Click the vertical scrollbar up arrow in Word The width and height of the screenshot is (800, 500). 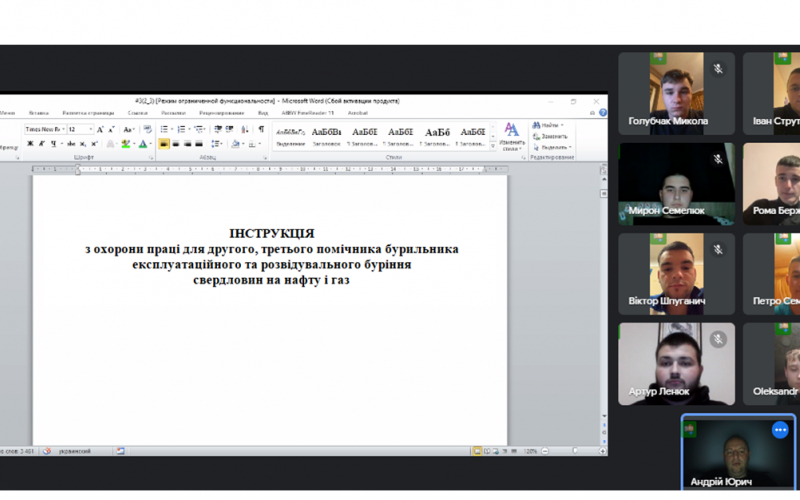point(604,180)
